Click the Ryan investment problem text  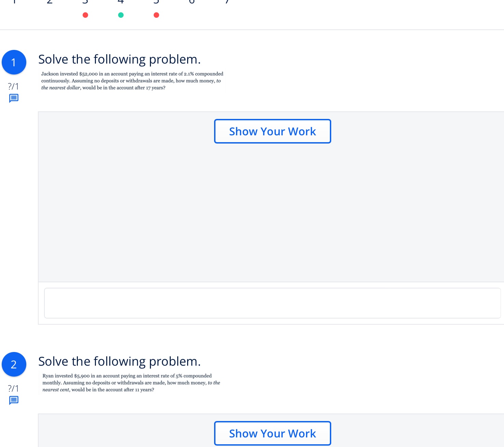click(x=131, y=383)
